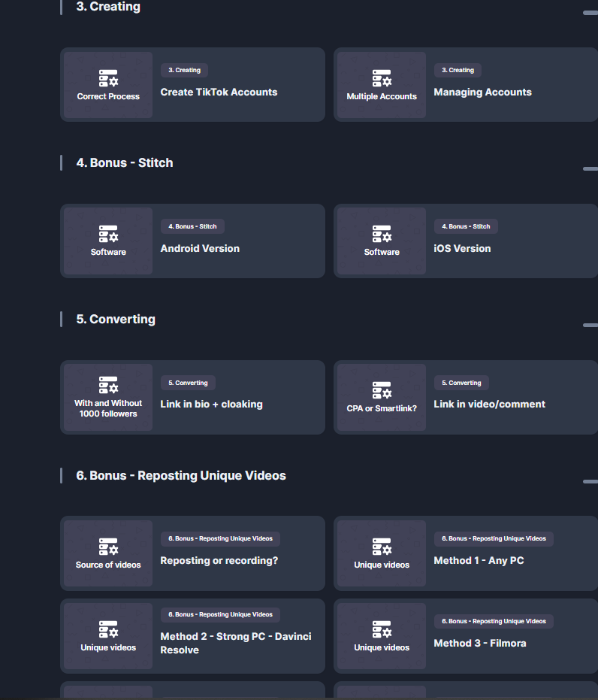Click Reposting tag above Method 1 - Any PC
The image size is (598, 700).
(494, 538)
